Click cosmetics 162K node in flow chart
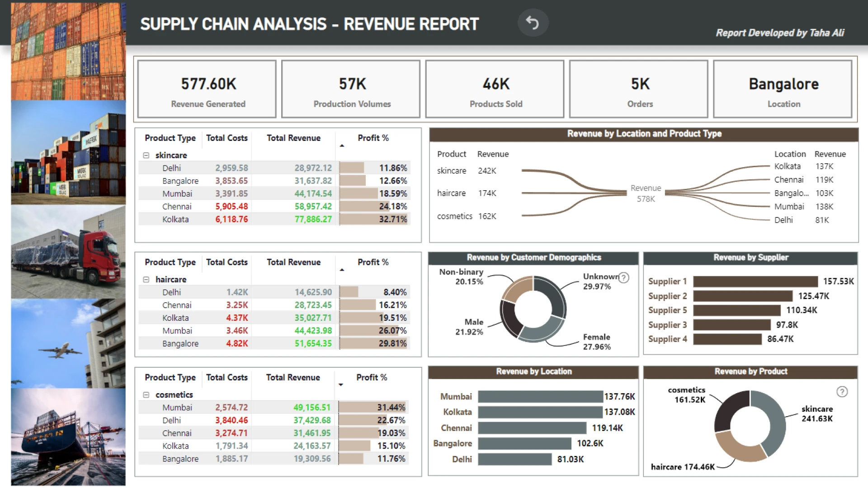The width and height of the screenshot is (868, 488). click(467, 216)
